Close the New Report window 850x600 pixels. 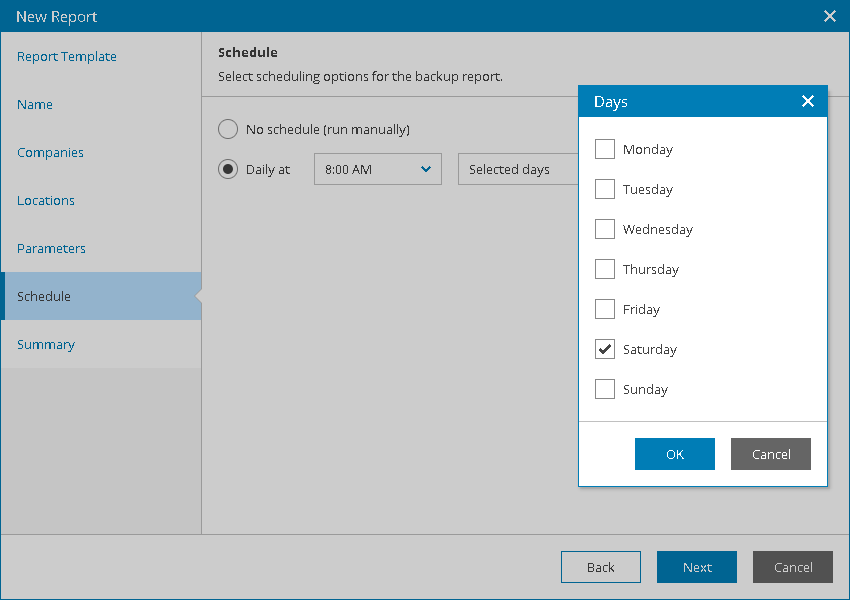pyautogui.click(x=829, y=16)
